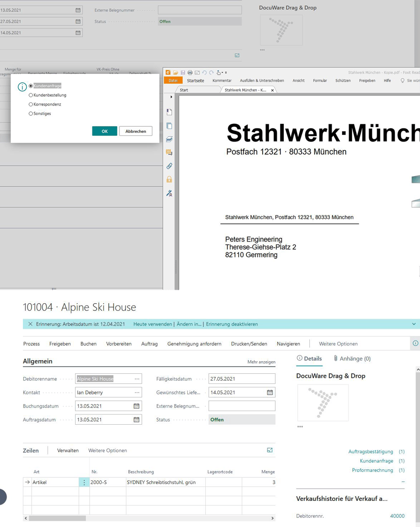Open the comments panel icon in Foxit sidebar
The width and height of the screenshot is (420, 527).
[169, 152]
